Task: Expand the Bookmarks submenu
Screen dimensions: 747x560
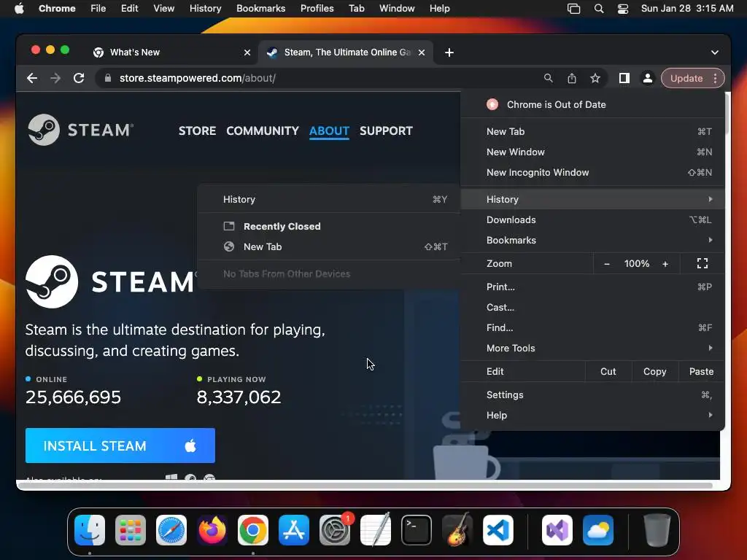Action: (x=592, y=240)
